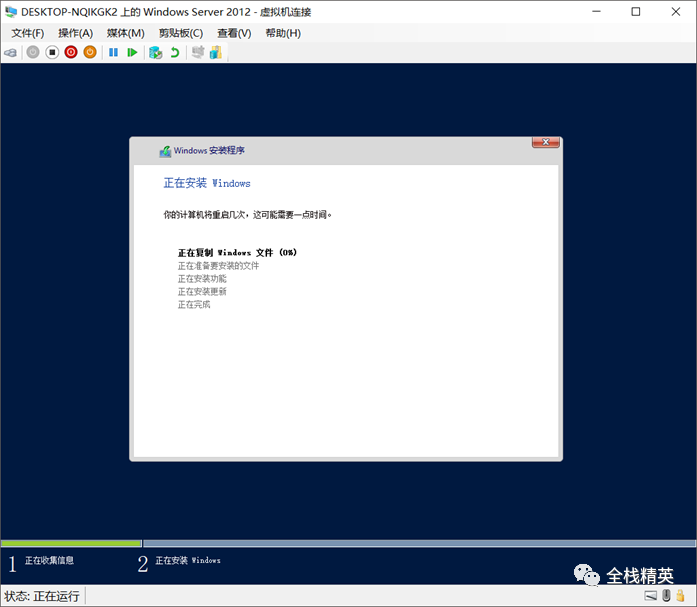Minimize the virtual machine connection window
The height and width of the screenshot is (607, 697).
[597, 12]
